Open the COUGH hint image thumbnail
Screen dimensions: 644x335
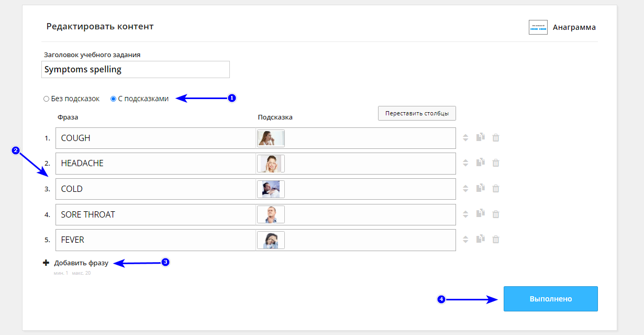click(x=271, y=138)
